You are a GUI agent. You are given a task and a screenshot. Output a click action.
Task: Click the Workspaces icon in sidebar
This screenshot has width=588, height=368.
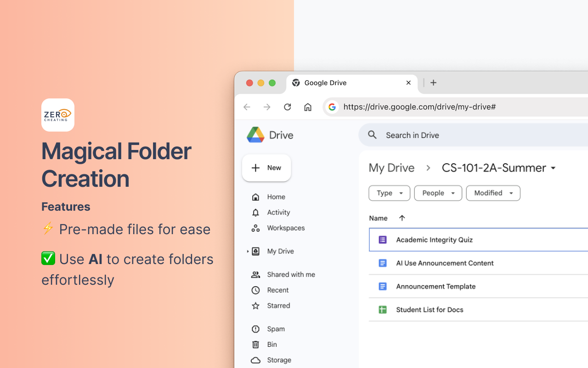(x=256, y=228)
